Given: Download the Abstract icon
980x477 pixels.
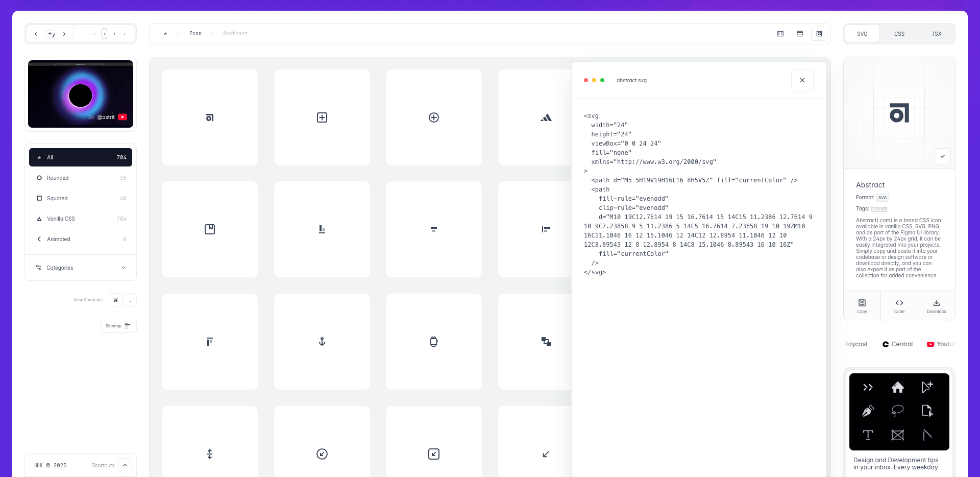Looking at the screenshot, I should point(937,306).
